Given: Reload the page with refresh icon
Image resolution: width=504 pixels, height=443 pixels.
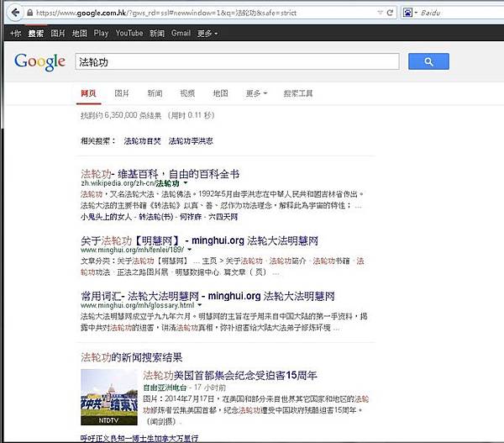Looking at the screenshot, I should point(390,13).
